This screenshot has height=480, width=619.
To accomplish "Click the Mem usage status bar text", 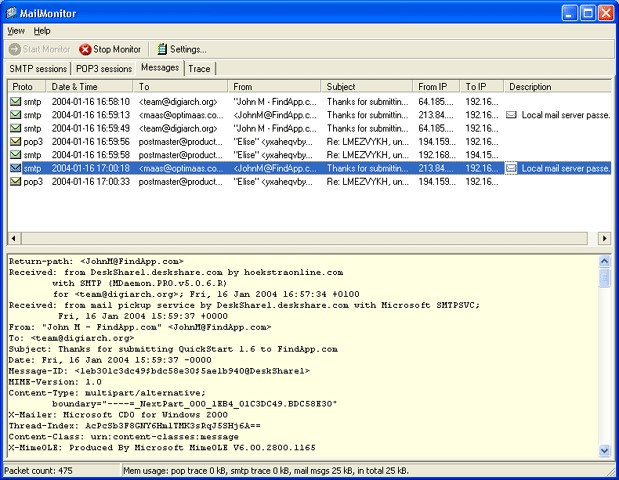I will click(x=266, y=471).
